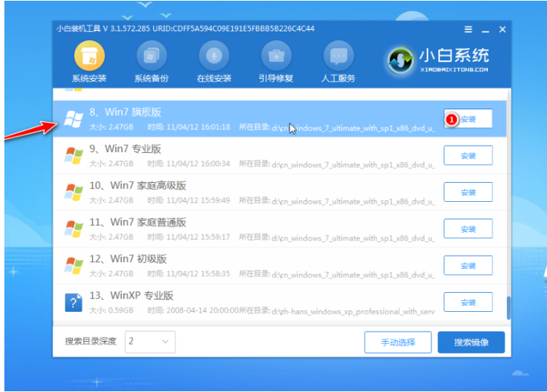Click the 小白系统 logo
The width and height of the screenshot is (547, 392).
pyautogui.click(x=438, y=60)
